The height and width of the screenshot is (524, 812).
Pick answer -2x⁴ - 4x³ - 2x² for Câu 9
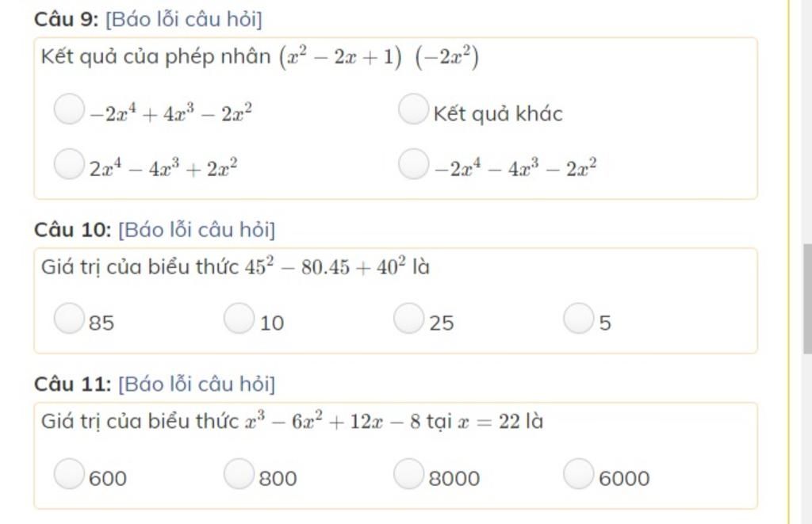pos(413,164)
